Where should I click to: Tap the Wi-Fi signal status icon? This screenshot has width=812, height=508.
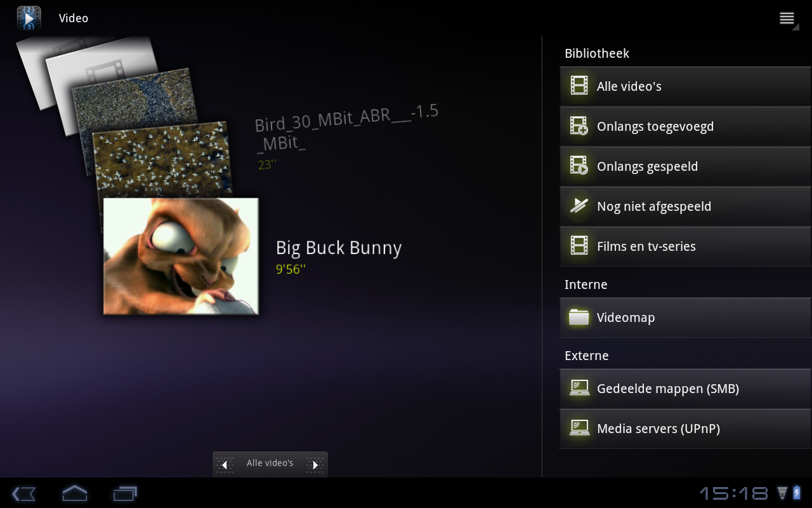[x=782, y=493]
